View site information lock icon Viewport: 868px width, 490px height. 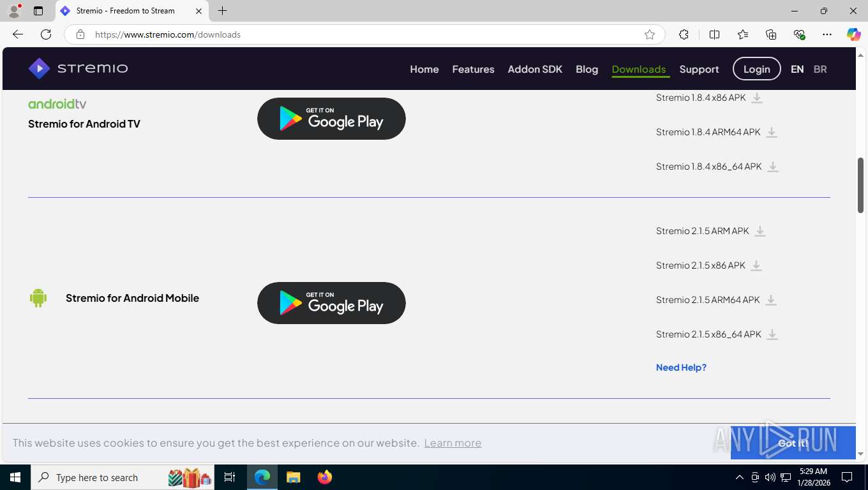80,34
